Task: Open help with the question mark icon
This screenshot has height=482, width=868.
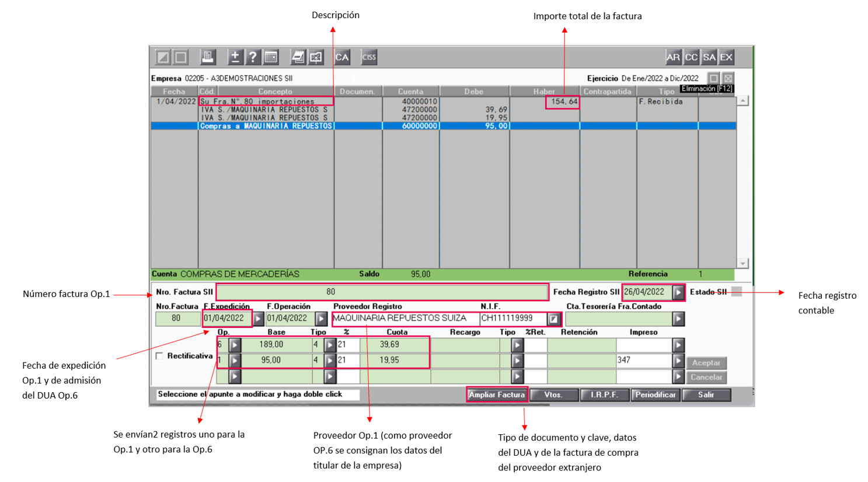Action: (x=253, y=57)
